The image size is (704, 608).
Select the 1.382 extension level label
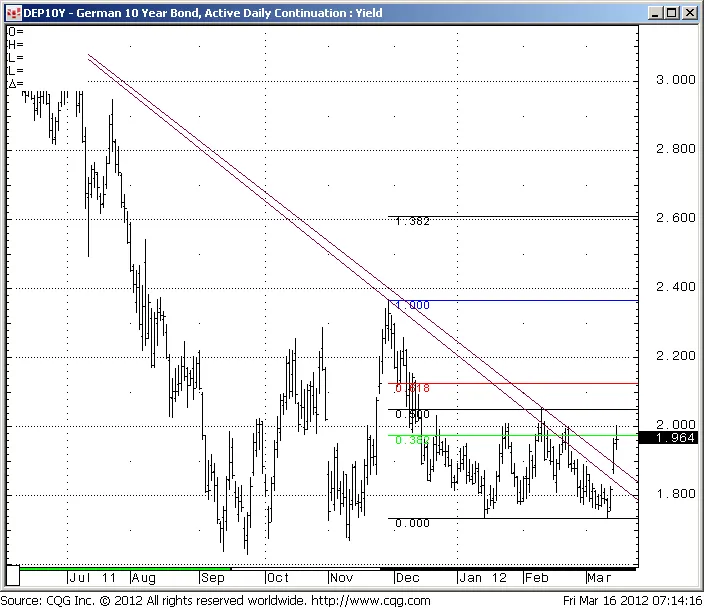(412, 221)
